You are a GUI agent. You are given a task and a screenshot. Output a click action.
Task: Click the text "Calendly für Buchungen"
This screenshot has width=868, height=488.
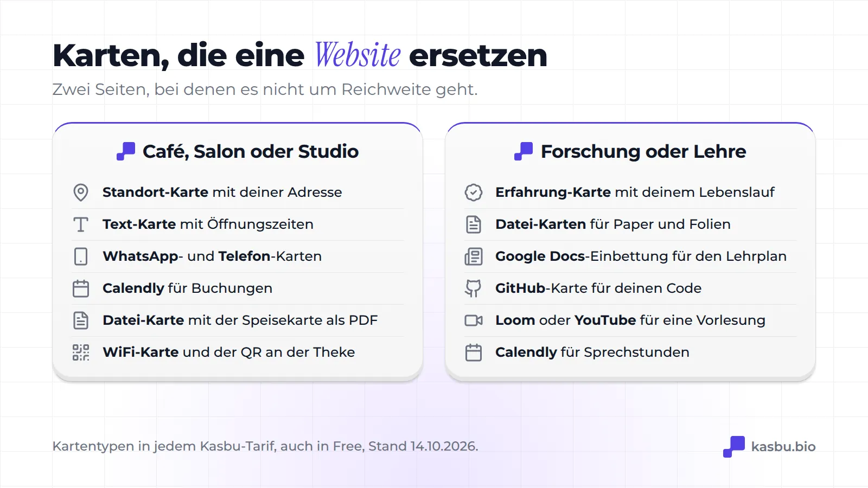[188, 288]
